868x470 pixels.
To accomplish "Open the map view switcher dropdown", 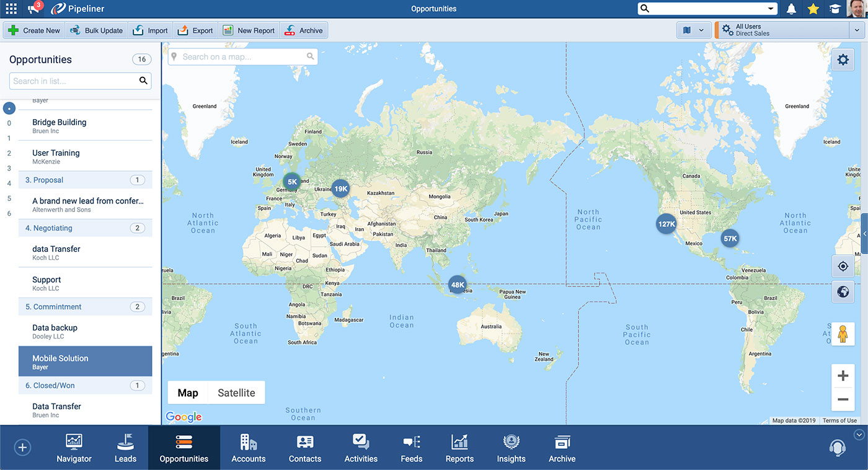I will click(693, 30).
